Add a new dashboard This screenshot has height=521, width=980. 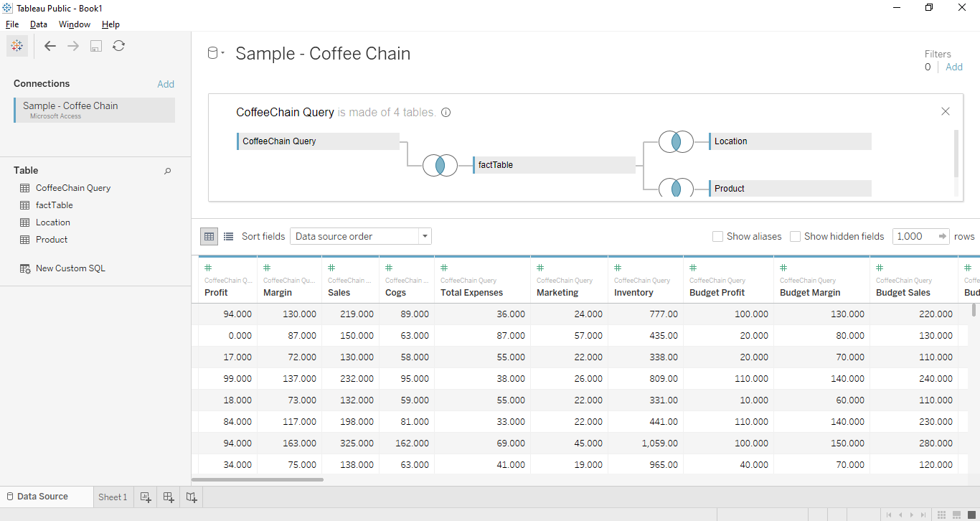tap(169, 497)
